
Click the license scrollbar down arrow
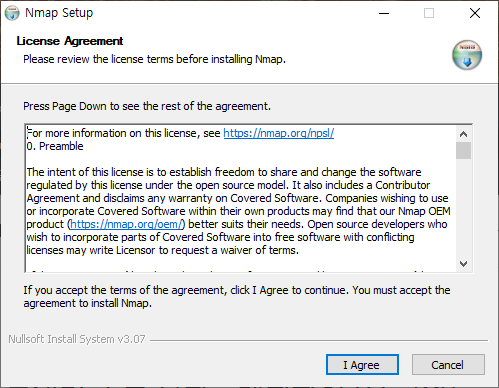click(463, 264)
